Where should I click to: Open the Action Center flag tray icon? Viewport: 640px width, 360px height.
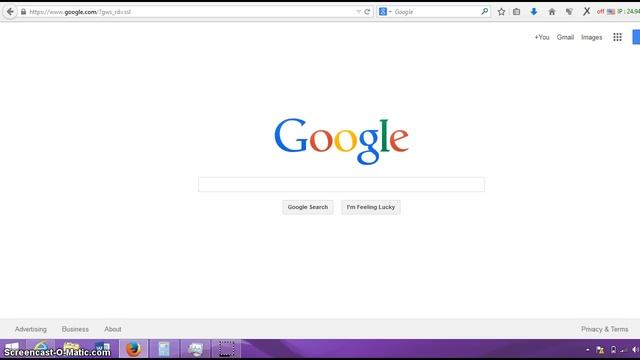(x=600, y=350)
